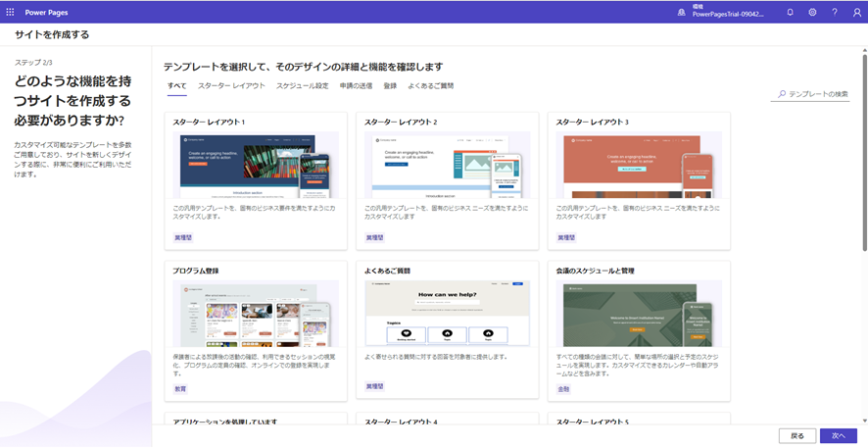
Task: Switch to よくあるご質問 tab
Action: [431, 86]
